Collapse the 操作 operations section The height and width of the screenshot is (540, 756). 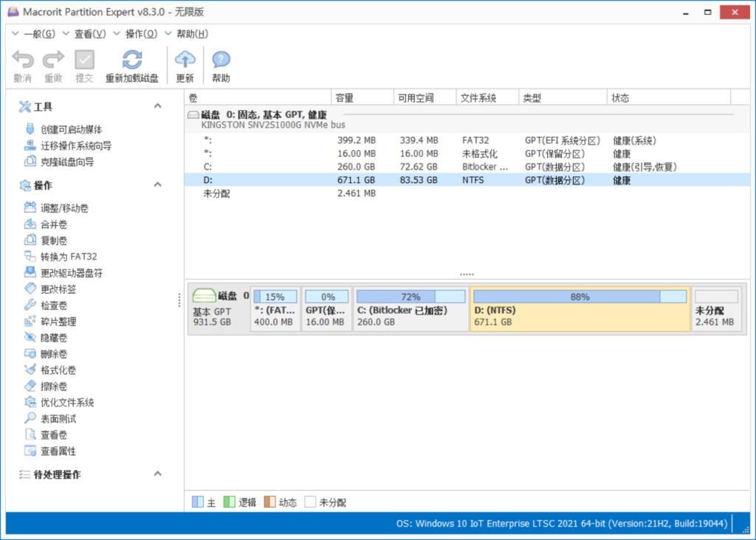click(x=157, y=184)
